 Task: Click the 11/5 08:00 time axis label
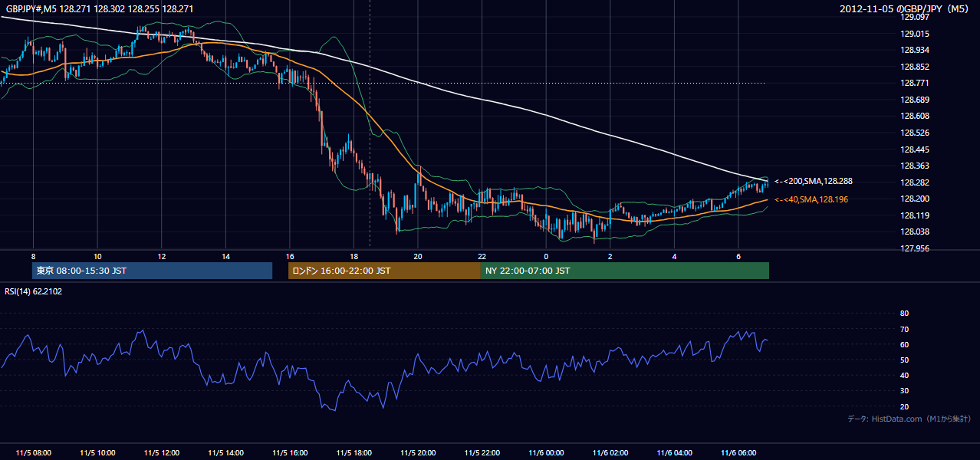point(33,453)
